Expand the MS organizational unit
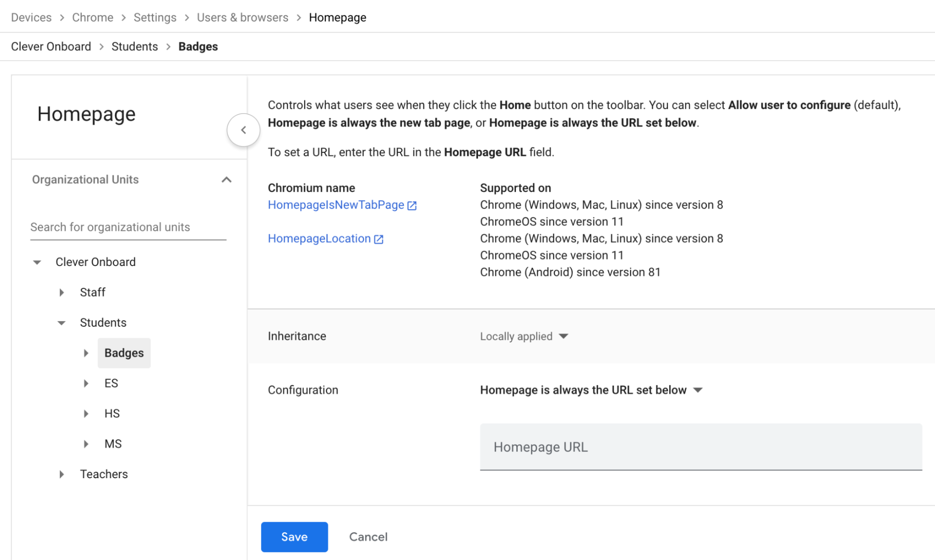 [x=86, y=444]
